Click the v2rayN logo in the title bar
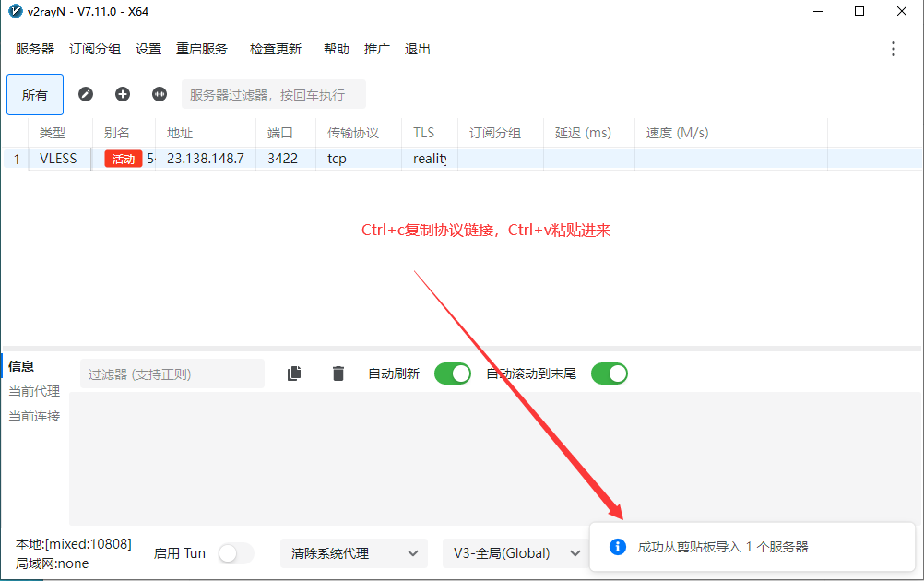 15,12
